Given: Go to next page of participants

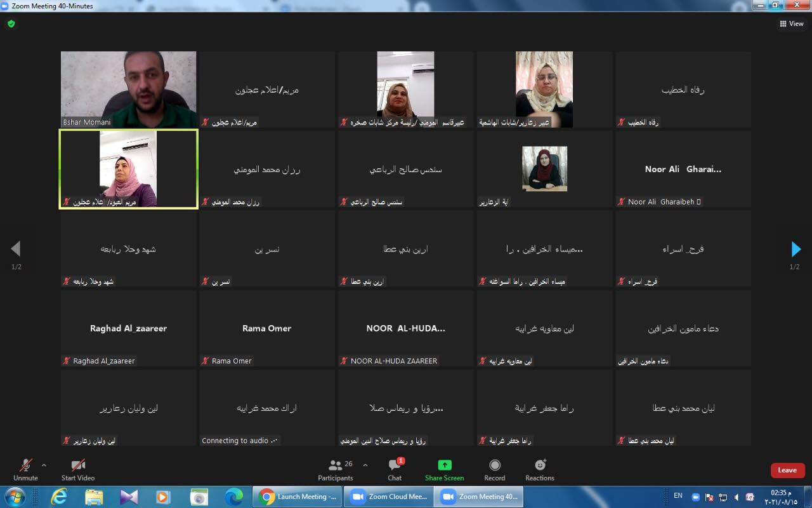Looking at the screenshot, I should pos(796,249).
